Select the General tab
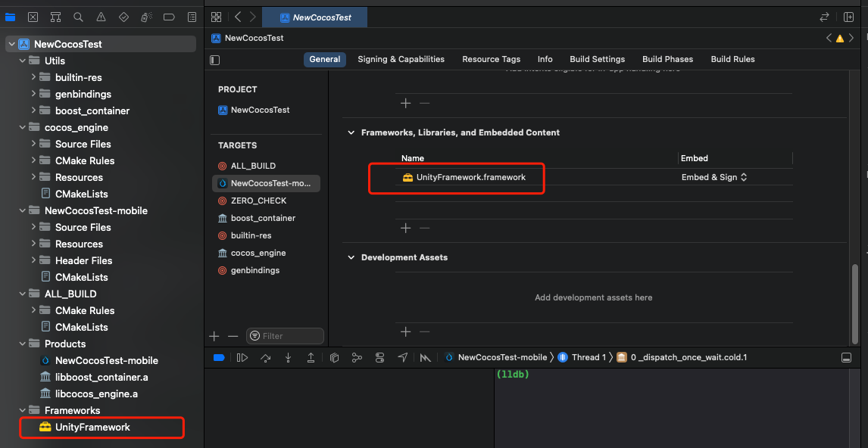 click(325, 59)
